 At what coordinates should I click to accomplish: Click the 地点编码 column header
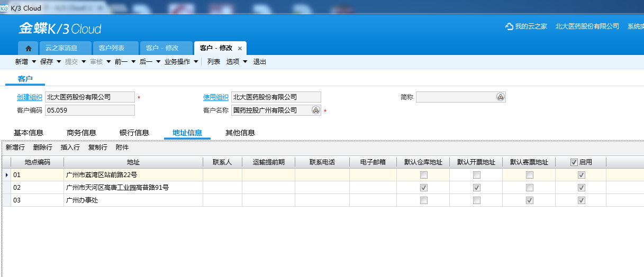pos(38,162)
